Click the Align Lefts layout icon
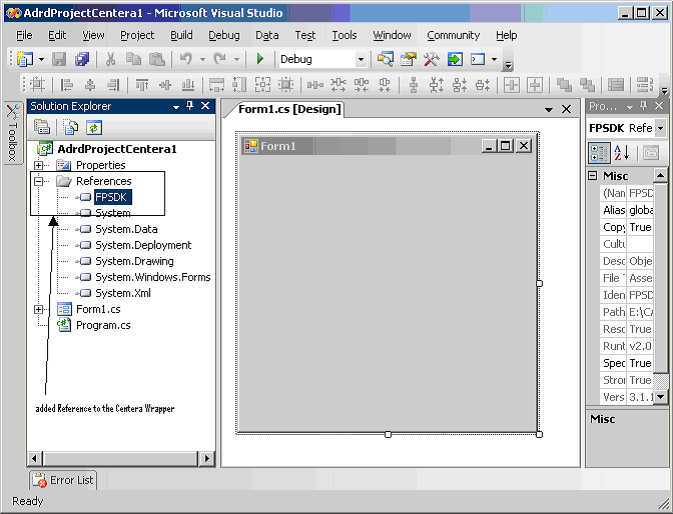 67,85
